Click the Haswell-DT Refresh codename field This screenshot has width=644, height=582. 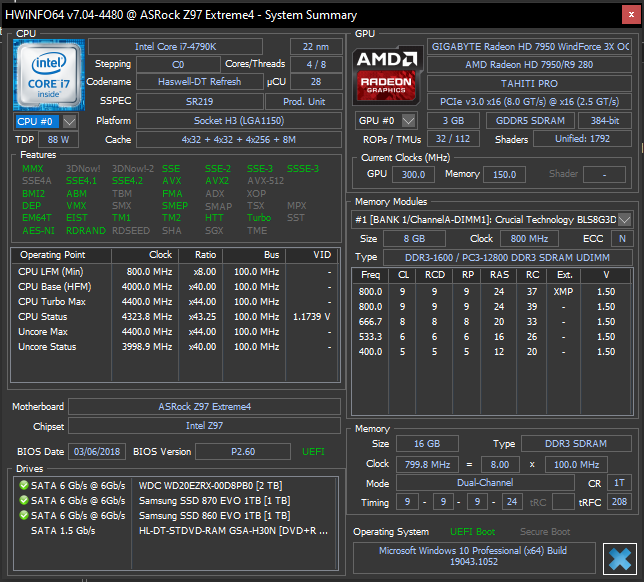200,82
